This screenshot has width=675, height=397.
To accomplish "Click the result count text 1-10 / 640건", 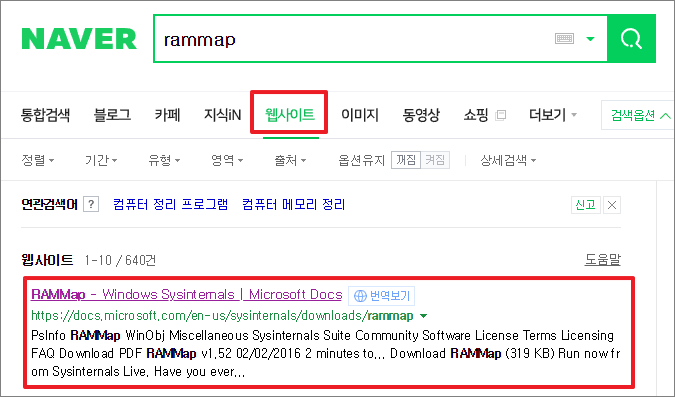I will pyautogui.click(x=120, y=260).
